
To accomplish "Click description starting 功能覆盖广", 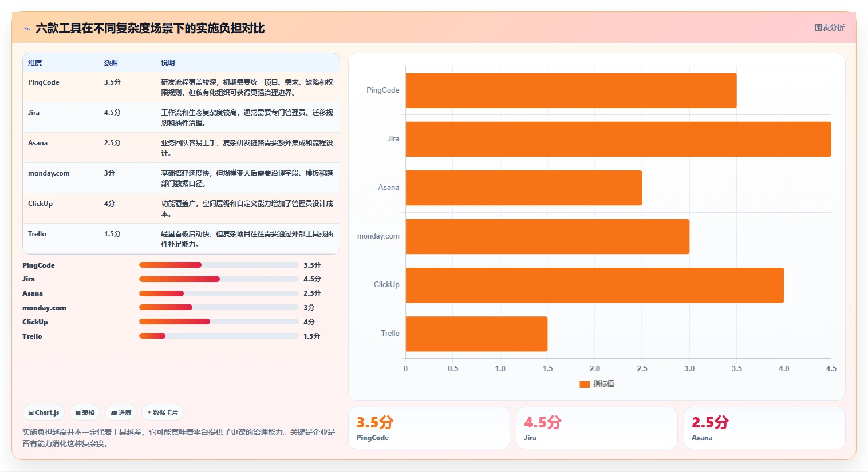I will (x=247, y=209).
